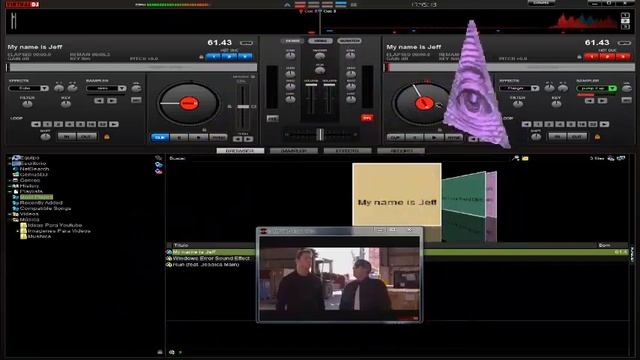Viewport: 640px width, 360px height.
Task: Trigger left deck hot cue 2
Action: pos(229,57)
